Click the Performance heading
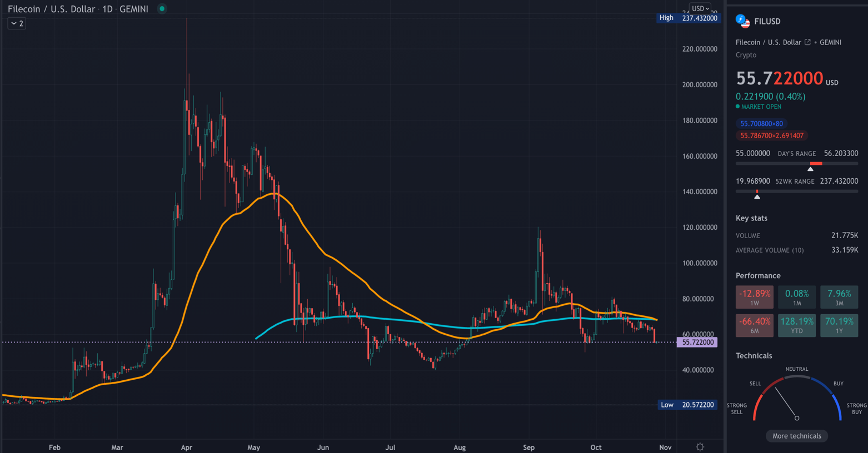The width and height of the screenshot is (868, 453). pyautogui.click(x=758, y=276)
